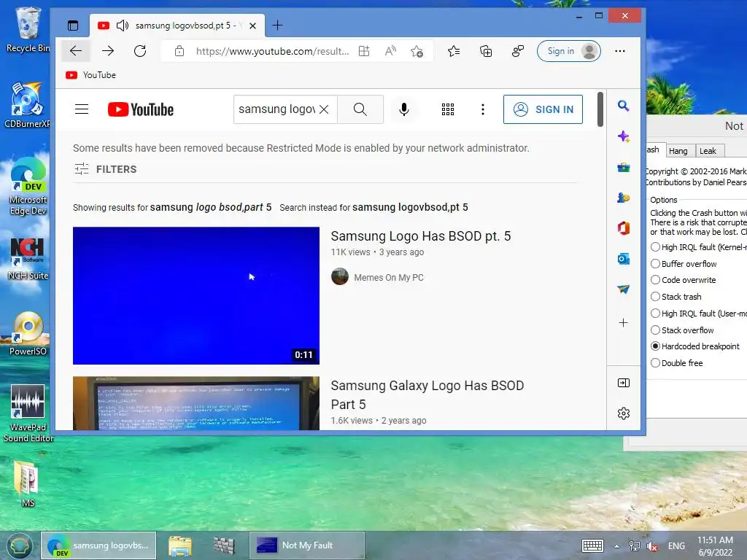747x560 pixels.
Task: Refresh the YouTube page
Action: click(x=140, y=51)
